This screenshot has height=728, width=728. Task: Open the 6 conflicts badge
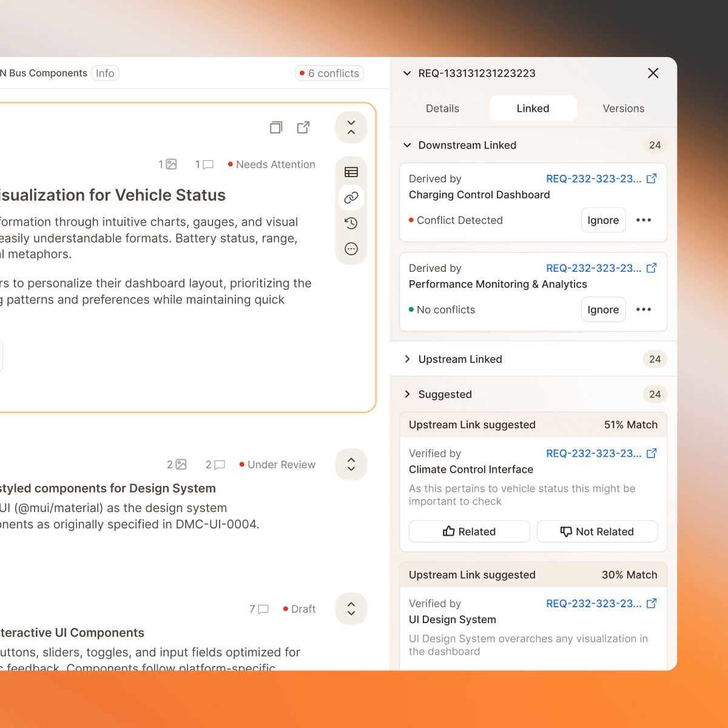point(329,73)
